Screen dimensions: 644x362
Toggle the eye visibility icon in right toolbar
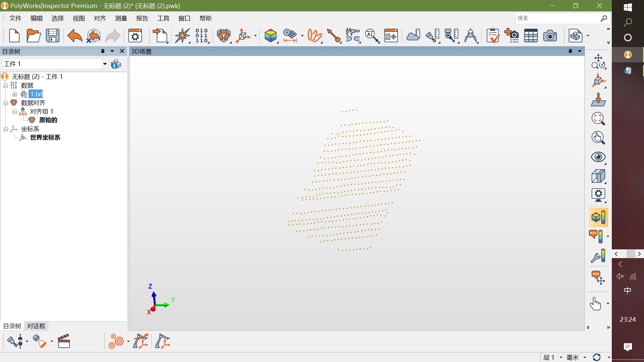[598, 157]
